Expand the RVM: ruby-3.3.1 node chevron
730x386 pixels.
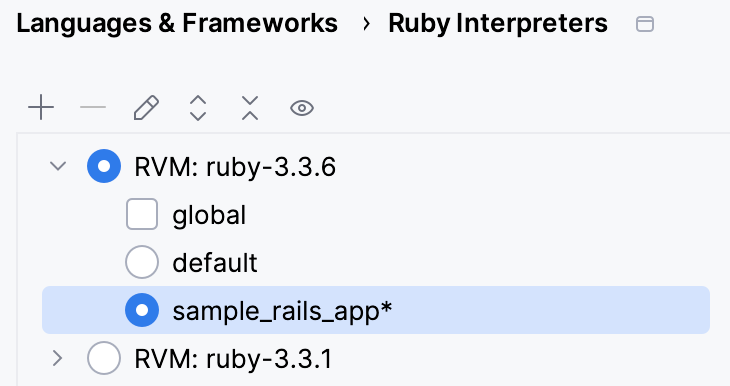tap(58, 358)
